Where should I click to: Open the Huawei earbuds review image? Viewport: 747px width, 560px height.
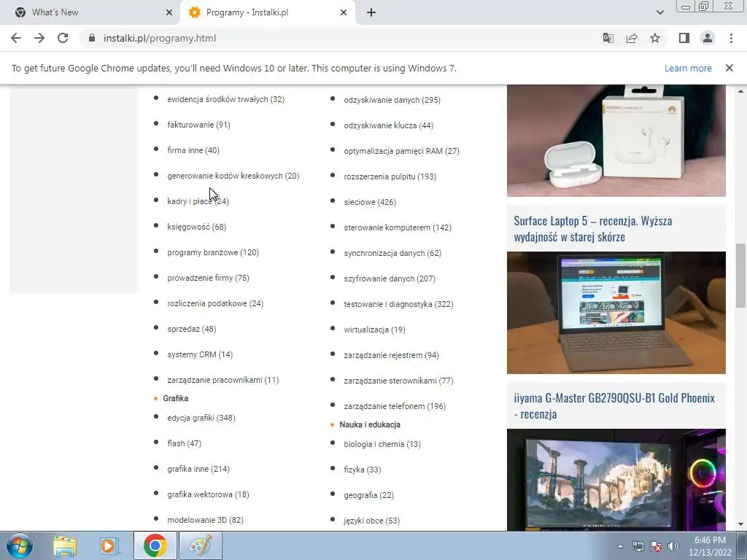pyautogui.click(x=616, y=141)
